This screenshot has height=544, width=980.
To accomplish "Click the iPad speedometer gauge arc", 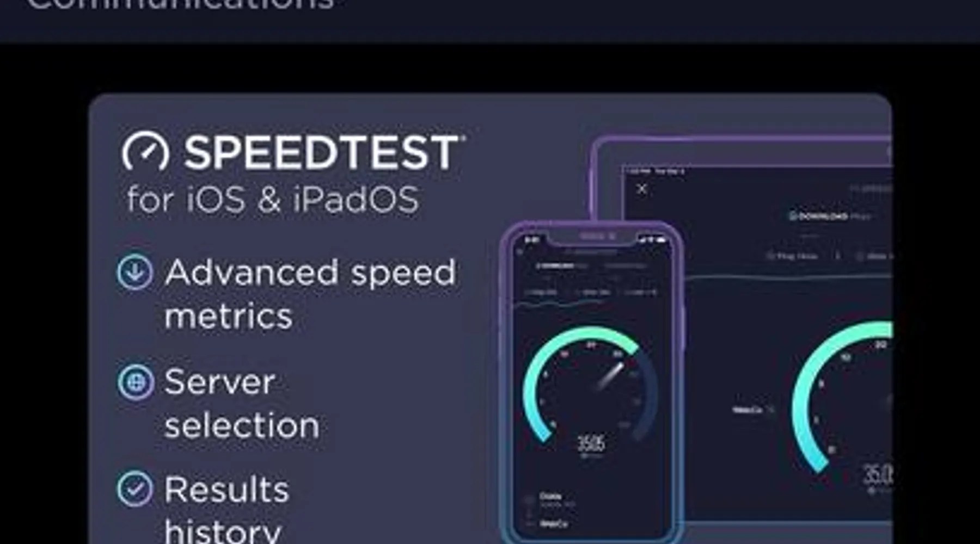I will pyautogui.click(x=842, y=398).
